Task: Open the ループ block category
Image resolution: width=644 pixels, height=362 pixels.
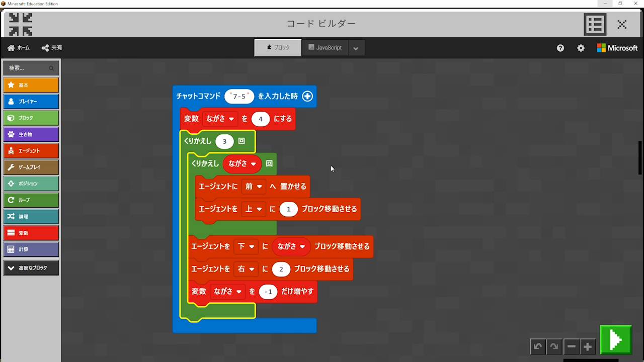Action: [x=31, y=200]
